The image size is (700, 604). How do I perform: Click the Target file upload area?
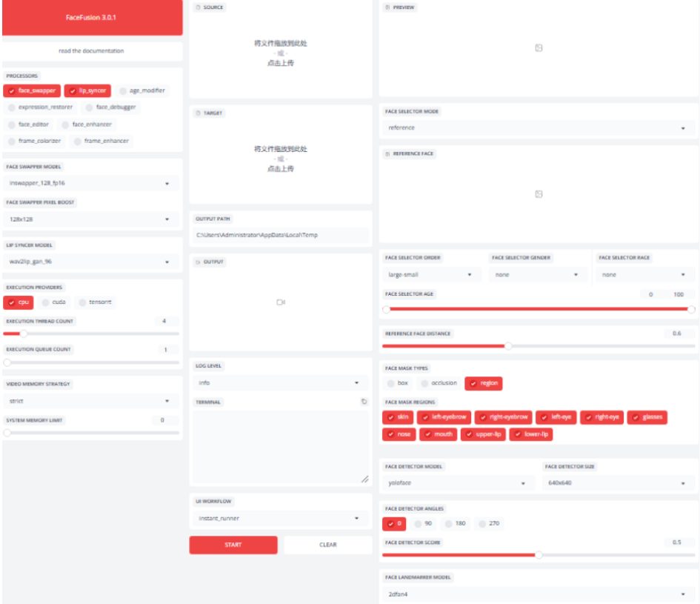coord(280,159)
